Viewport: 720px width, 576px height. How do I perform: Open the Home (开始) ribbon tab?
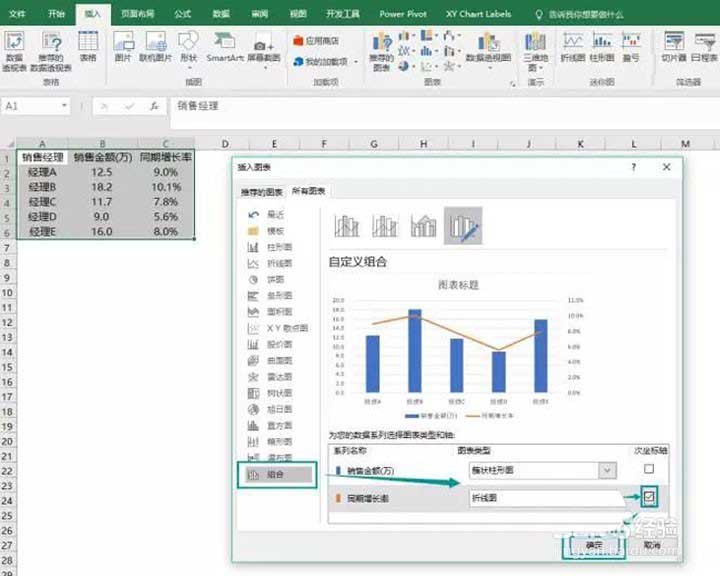point(56,14)
